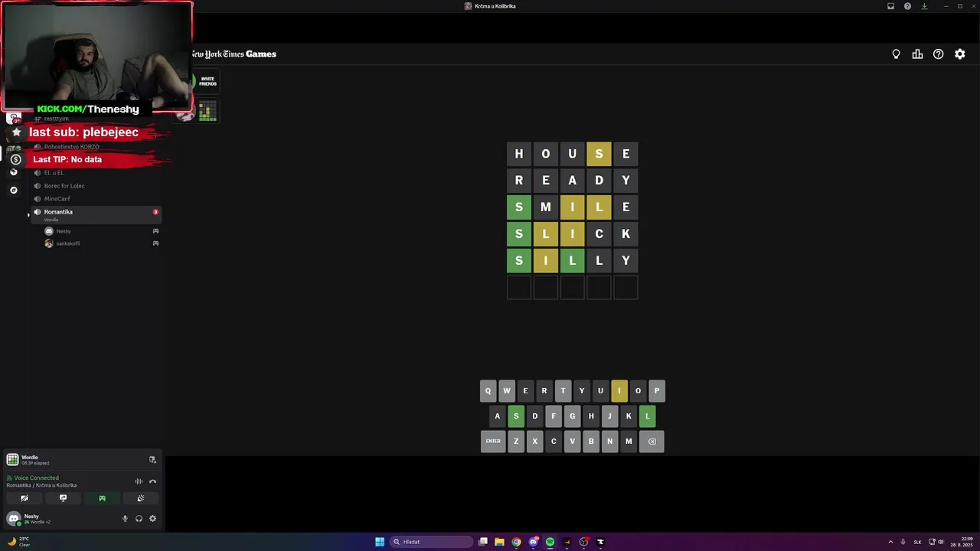Screen dimensions: 980x551
Task: Open Chrome from the taskbar
Action: tap(516, 542)
